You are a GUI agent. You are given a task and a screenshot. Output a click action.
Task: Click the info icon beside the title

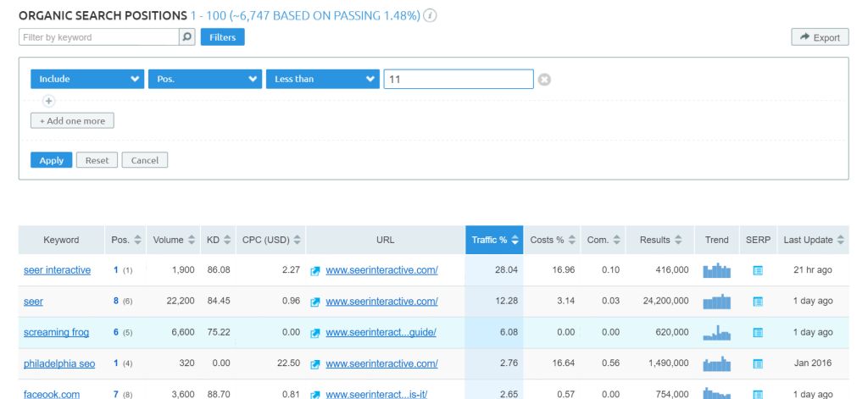(430, 16)
